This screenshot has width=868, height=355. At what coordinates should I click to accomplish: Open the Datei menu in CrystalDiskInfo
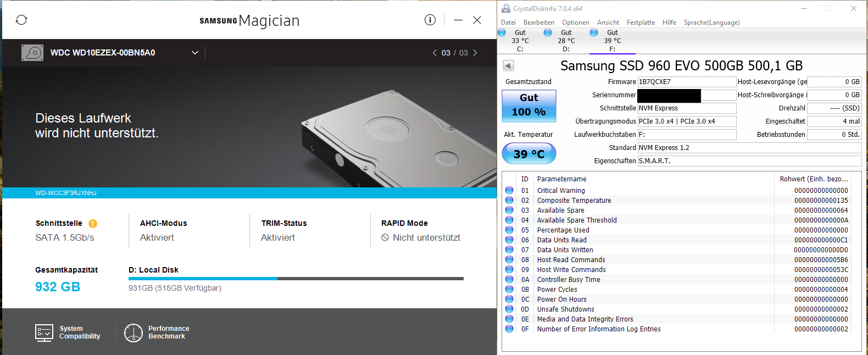coord(508,23)
